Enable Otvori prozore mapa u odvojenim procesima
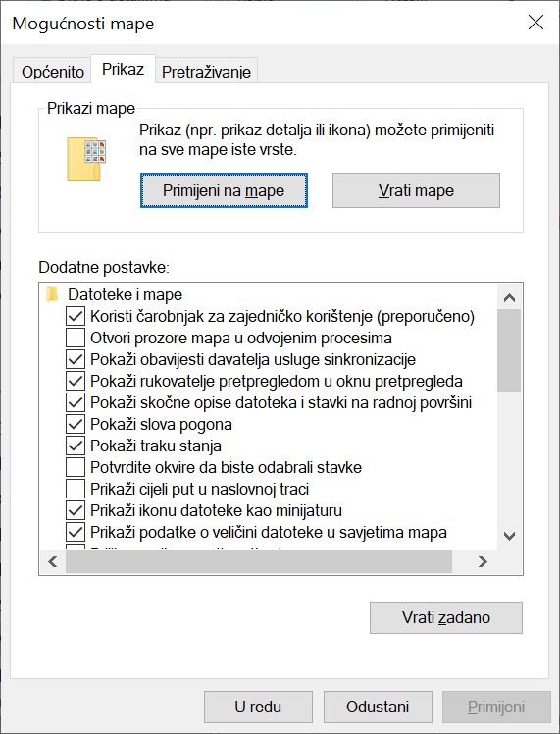The image size is (560, 734). click(x=76, y=338)
